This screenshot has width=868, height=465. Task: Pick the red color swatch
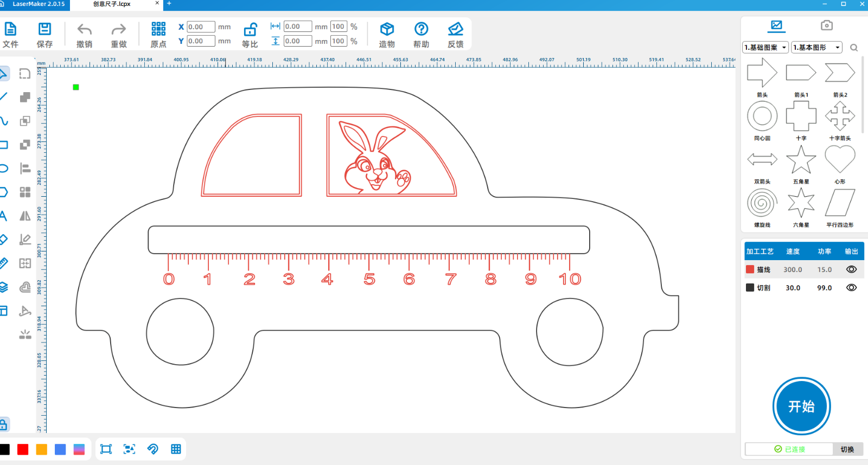23,449
